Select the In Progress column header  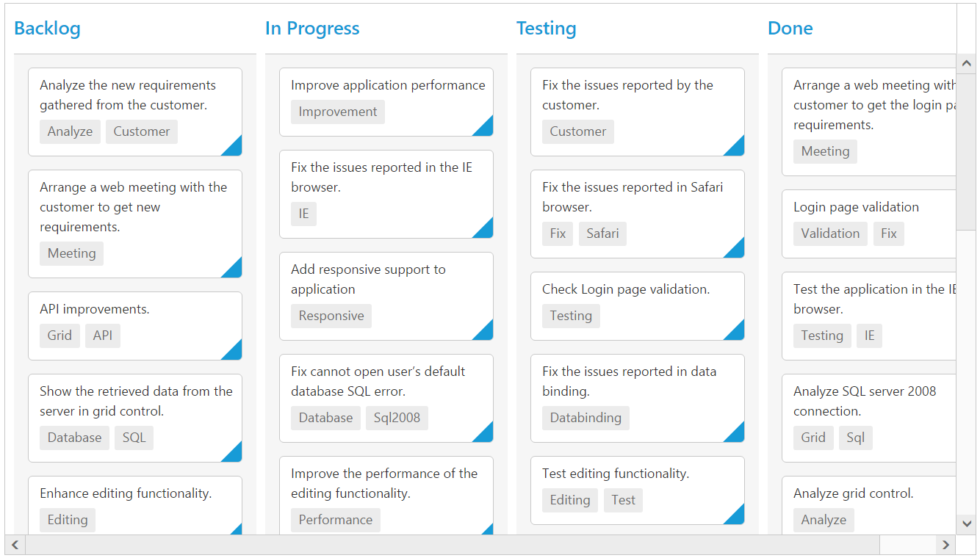tap(312, 29)
